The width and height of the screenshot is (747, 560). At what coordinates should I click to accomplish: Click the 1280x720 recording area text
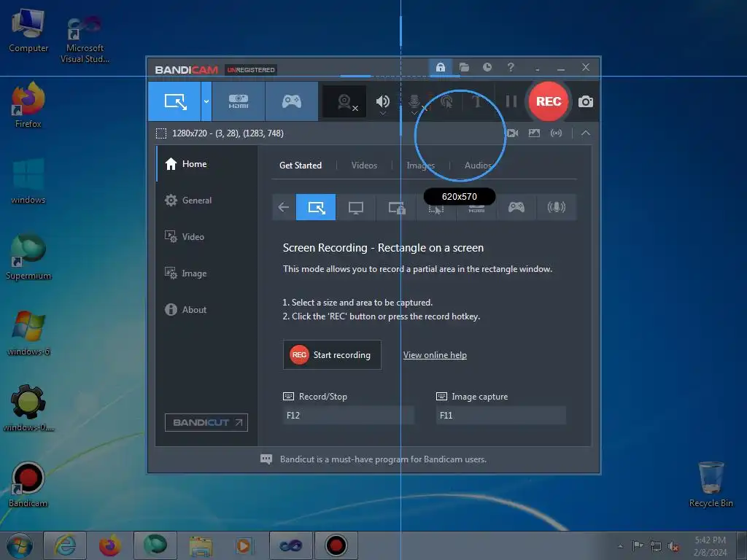(x=228, y=133)
